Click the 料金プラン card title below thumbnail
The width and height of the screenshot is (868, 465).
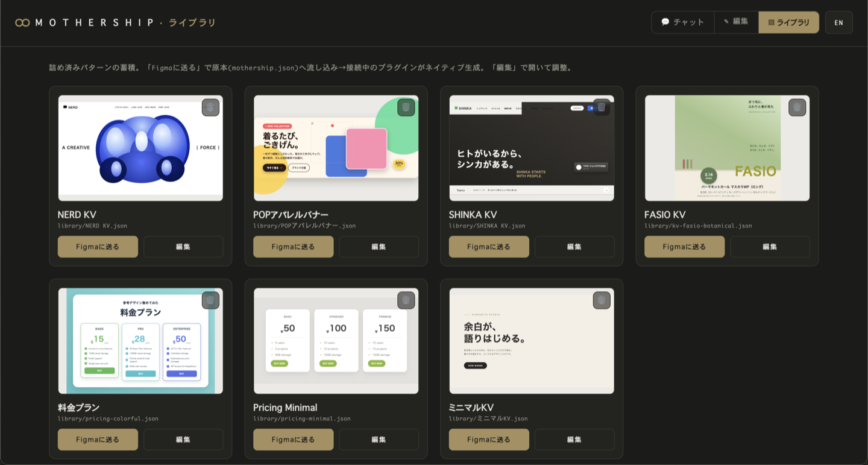coord(79,408)
